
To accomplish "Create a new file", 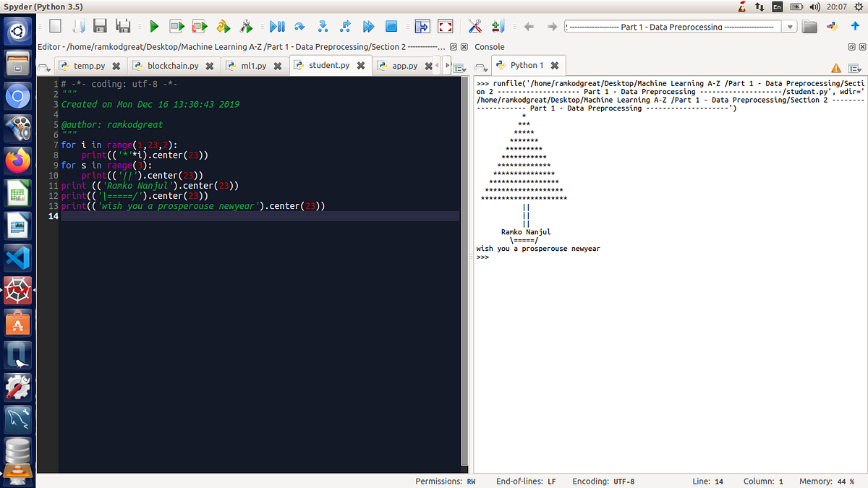I will 54,26.
